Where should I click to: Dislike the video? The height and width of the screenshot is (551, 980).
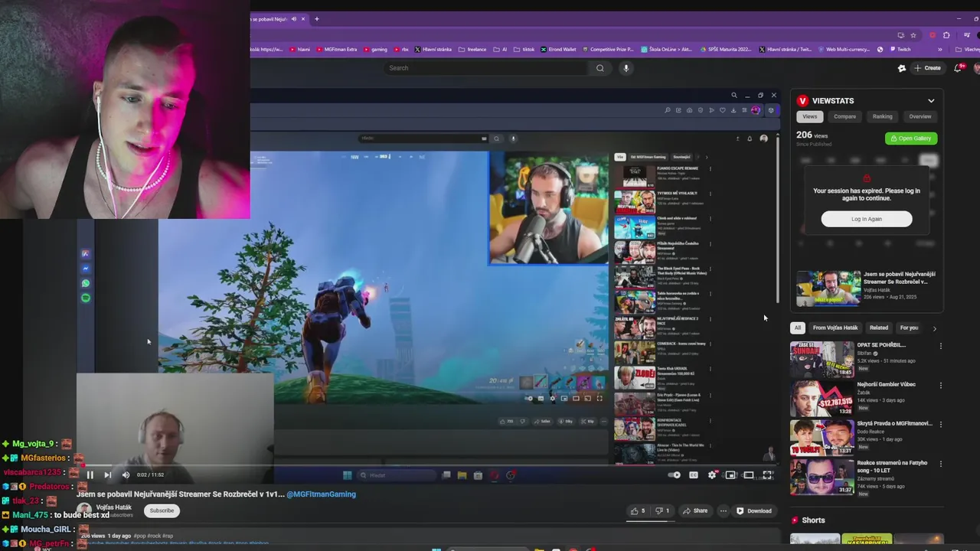coord(661,510)
